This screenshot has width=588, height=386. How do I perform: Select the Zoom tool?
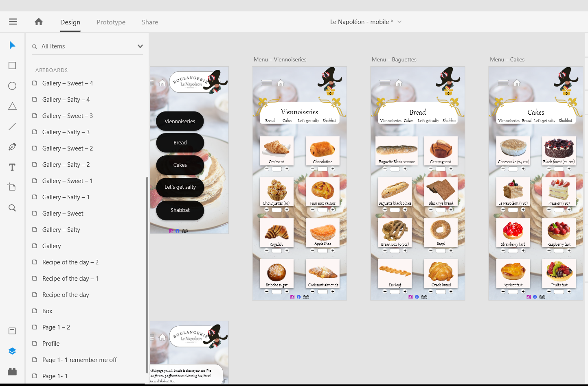[x=12, y=208]
